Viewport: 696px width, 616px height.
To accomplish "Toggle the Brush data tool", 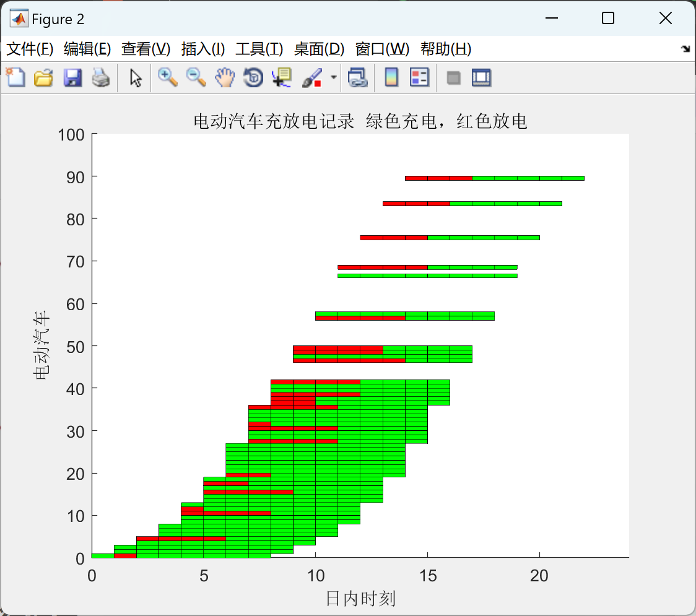I will point(312,77).
